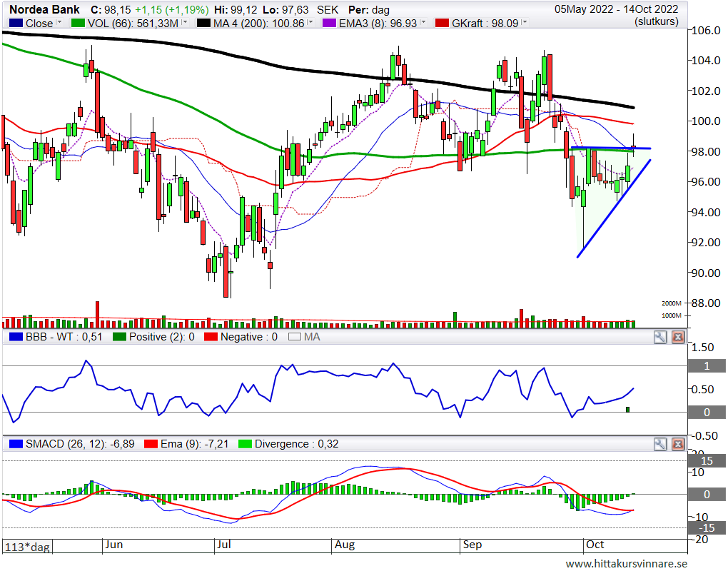Viewport: 728px width, 571px height.
Task: Open the MA 4 (200) dropdown arrow
Action: click(x=310, y=22)
